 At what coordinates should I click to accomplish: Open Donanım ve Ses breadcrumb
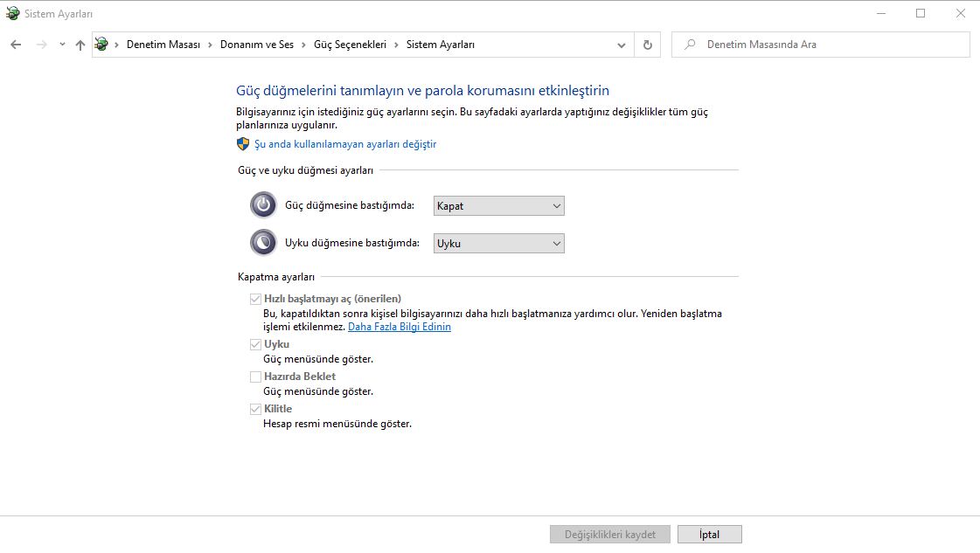tap(257, 45)
